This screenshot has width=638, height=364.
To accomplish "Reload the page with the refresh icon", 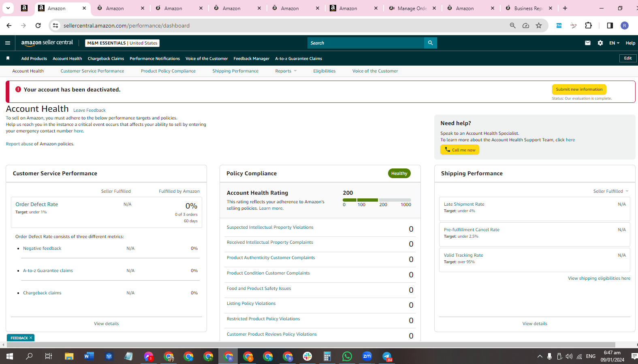I will click(x=38, y=26).
